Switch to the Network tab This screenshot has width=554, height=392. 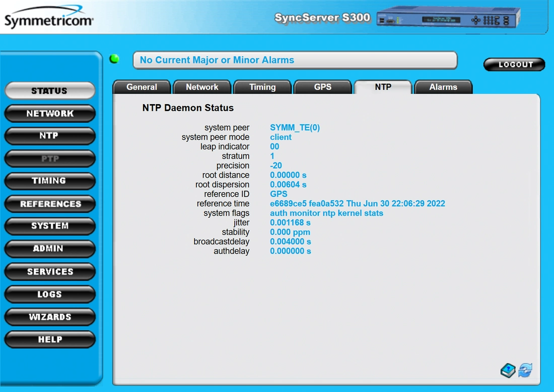click(202, 87)
